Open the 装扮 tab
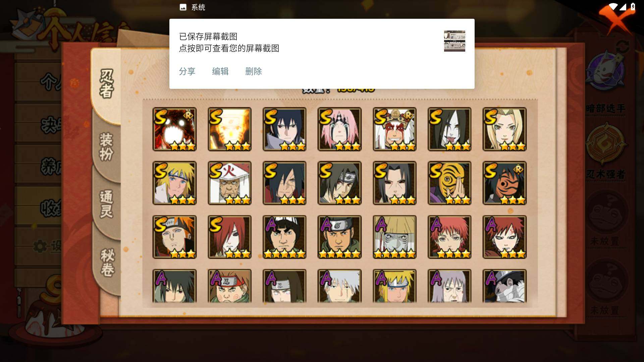Screen dimensions: 644x362 pyautogui.click(x=107, y=146)
